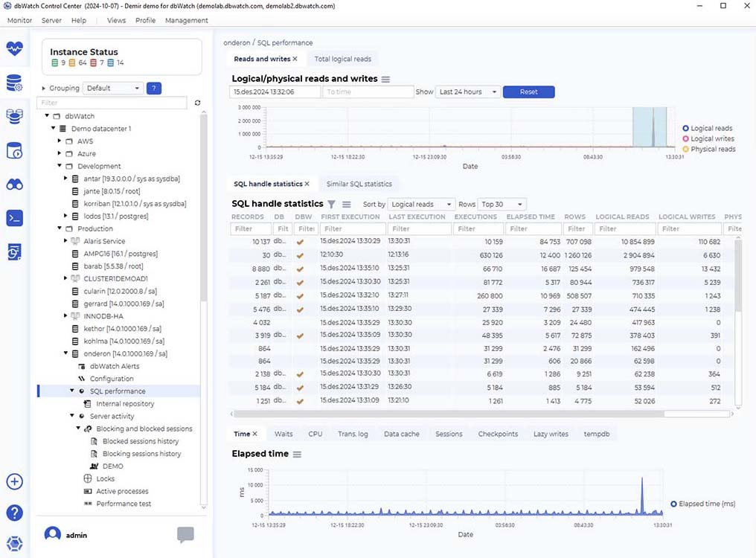The height and width of the screenshot is (558, 756).
Task: Click the green status indicator count 9
Action: click(58, 62)
